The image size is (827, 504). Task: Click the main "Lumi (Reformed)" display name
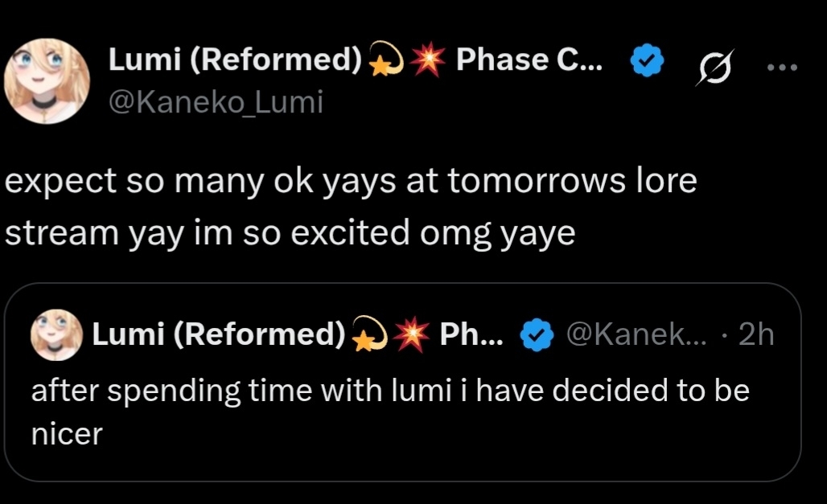pos(235,60)
